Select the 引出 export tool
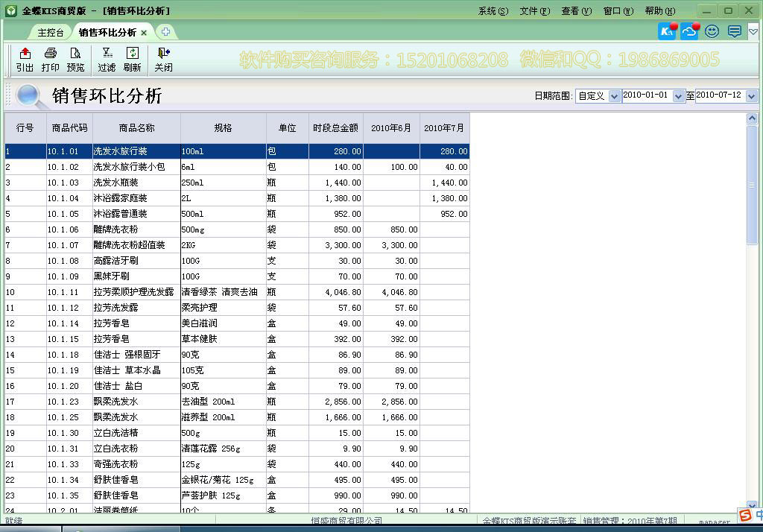 (x=24, y=60)
